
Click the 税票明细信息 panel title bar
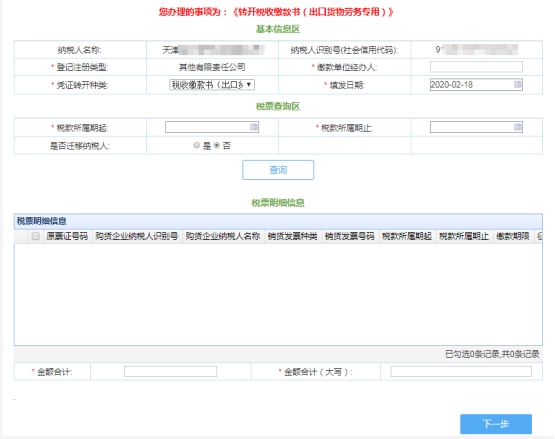point(278,221)
